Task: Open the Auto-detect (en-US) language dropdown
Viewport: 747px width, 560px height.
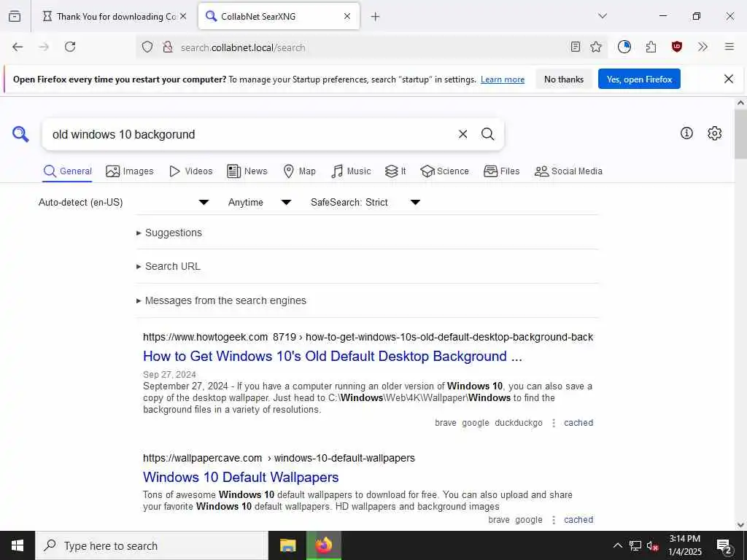Action: click(x=124, y=203)
